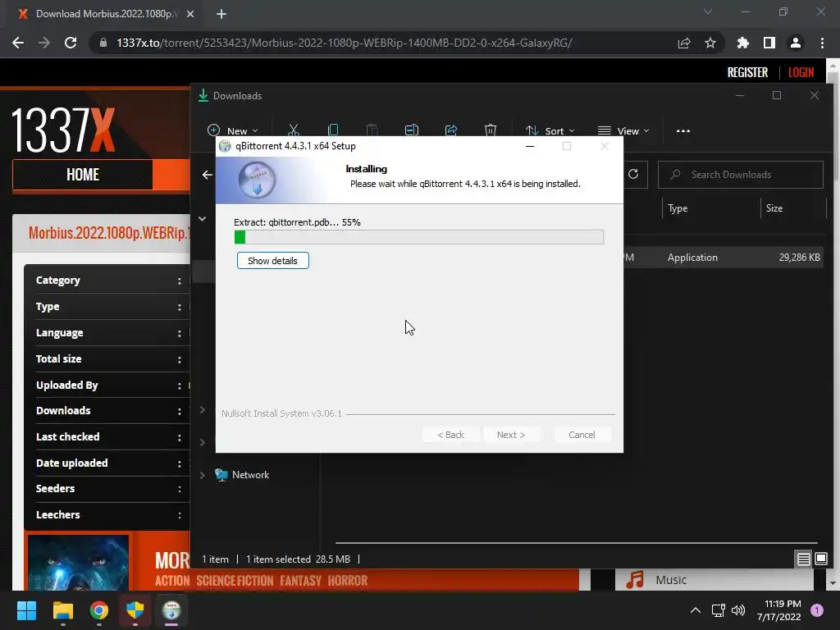Click the LOGIN link on 1337x
The height and width of the screenshot is (630, 840).
(x=801, y=72)
